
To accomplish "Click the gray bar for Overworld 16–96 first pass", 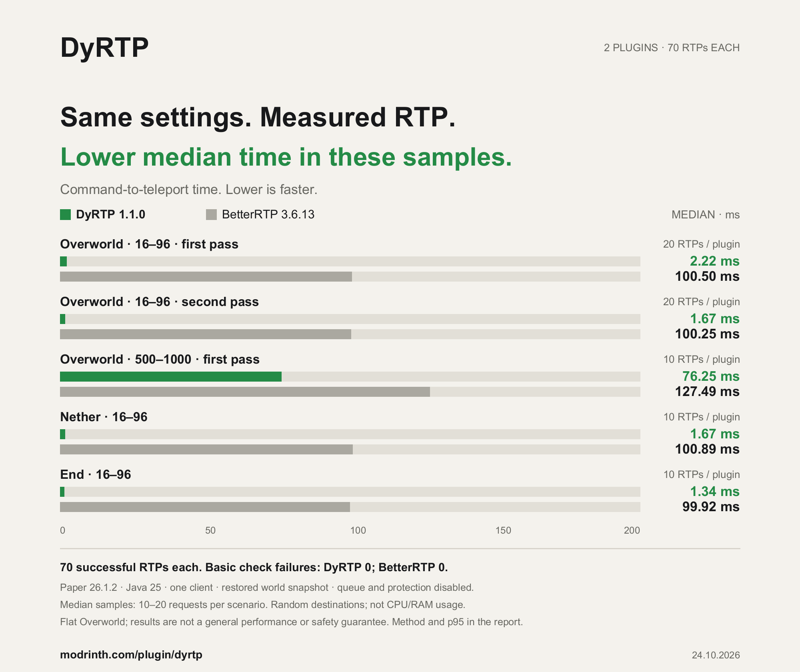I will [206, 276].
